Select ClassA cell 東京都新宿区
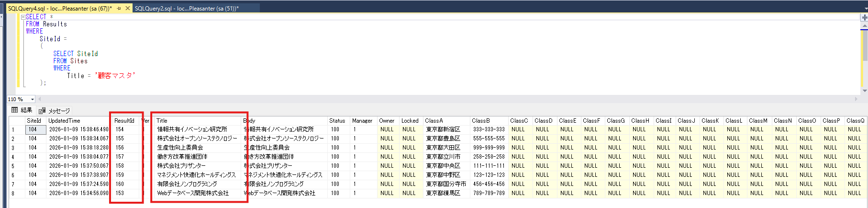 [x=446, y=129]
